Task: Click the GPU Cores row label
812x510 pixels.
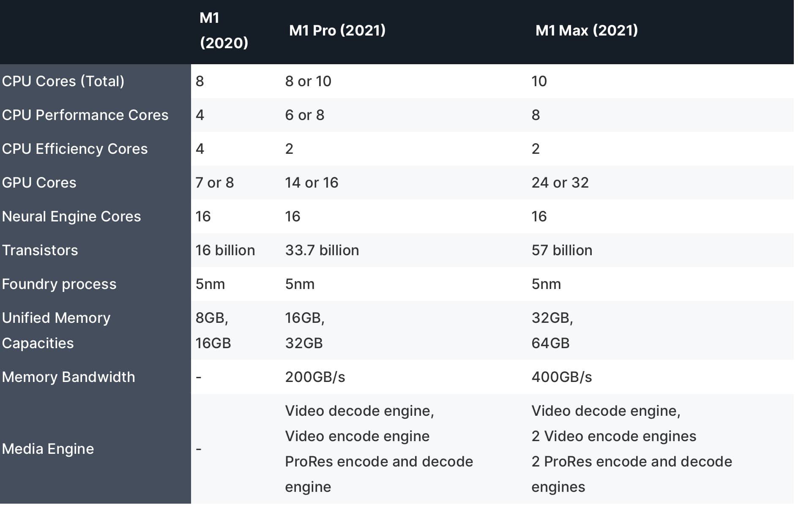Action: pyautogui.click(x=39, y=183)
